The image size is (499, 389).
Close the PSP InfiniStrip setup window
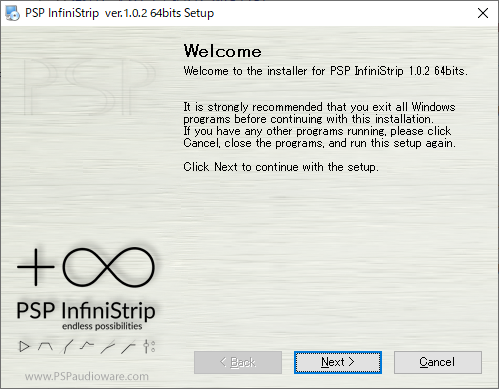pos(483,13)
